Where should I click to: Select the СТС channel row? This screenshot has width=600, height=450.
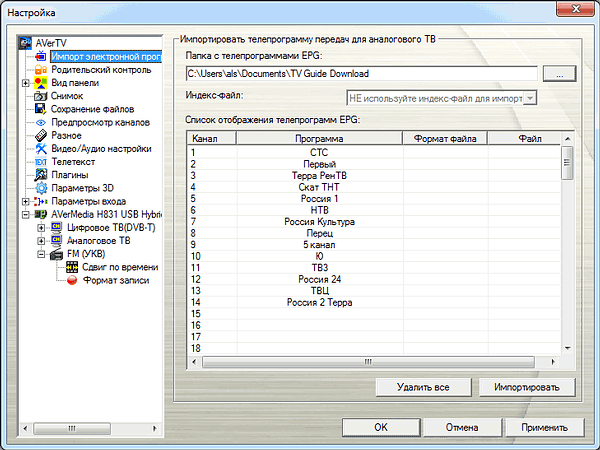coord(374,152)
